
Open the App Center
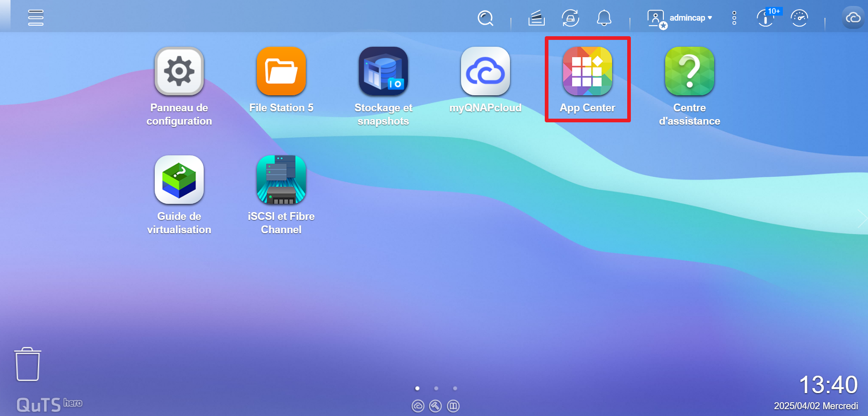587,80
